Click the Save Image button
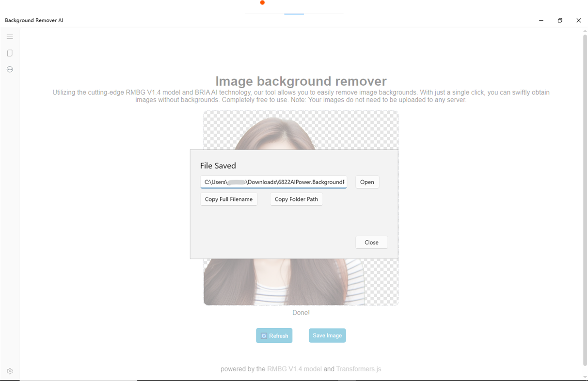Image resolution: width=588 pixels, height=381 pixels. (x=327, y=335)
